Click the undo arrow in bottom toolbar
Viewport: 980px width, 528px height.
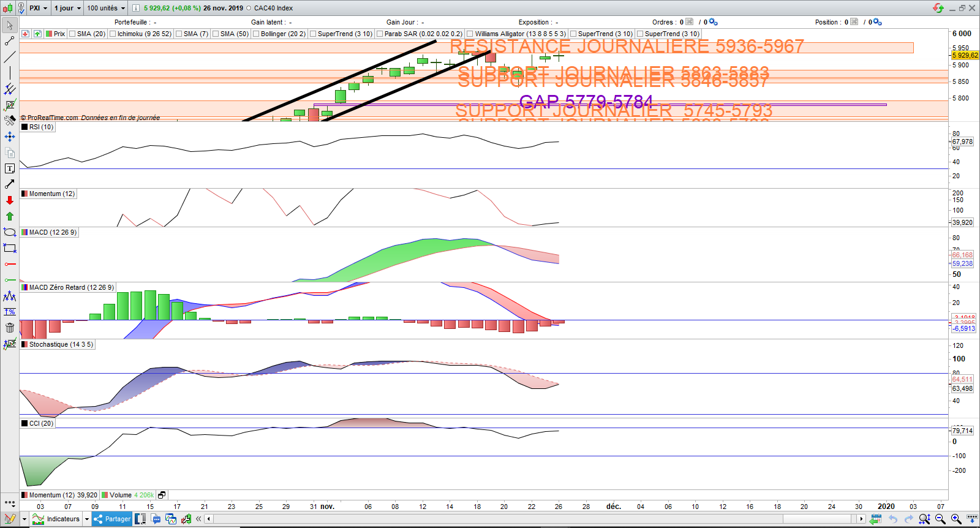[893, 519]
